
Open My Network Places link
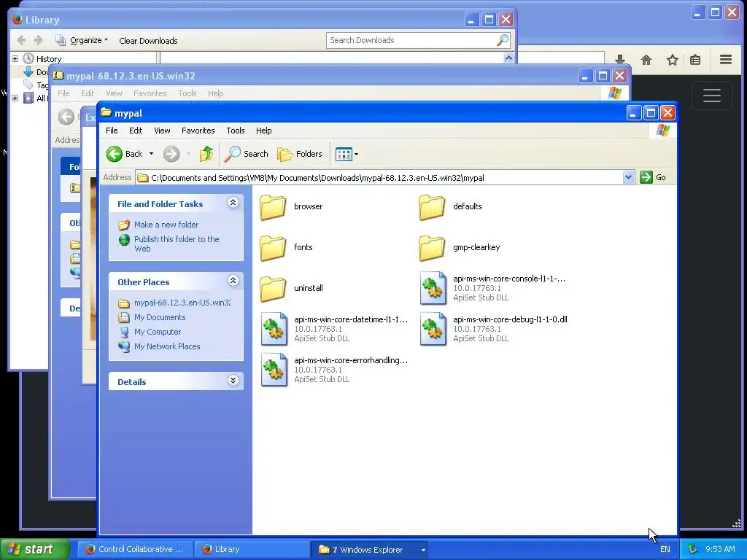[x=167, y=346]
